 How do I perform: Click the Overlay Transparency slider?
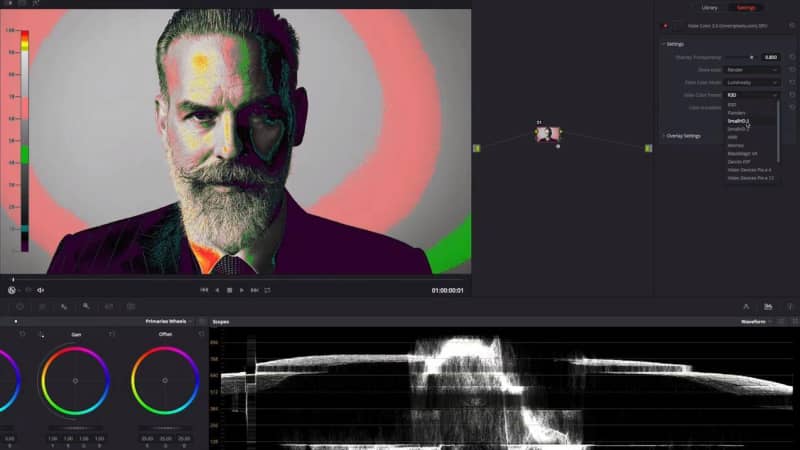point(740,57)
